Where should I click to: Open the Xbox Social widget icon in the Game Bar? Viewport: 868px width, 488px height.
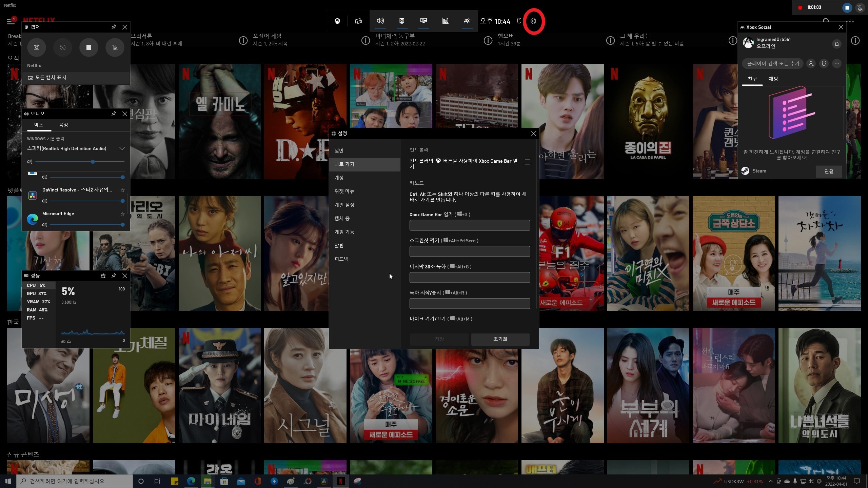pos(467,21)
